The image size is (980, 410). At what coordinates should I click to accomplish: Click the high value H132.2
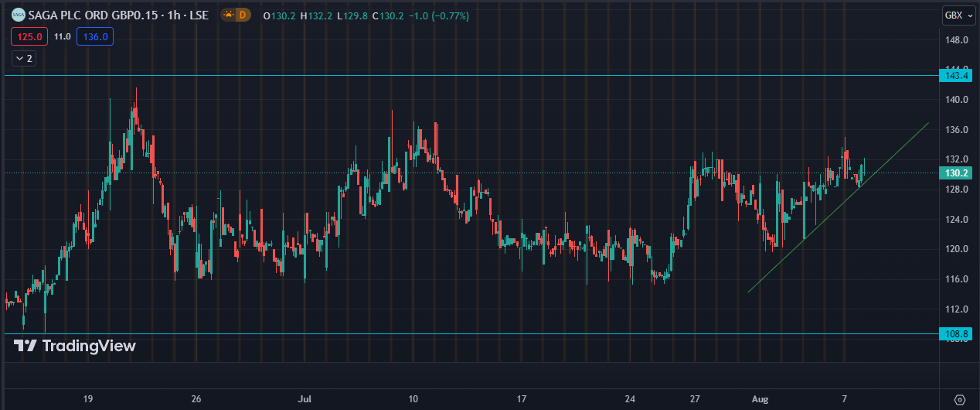pyautogui.click(x=317, y=15)
